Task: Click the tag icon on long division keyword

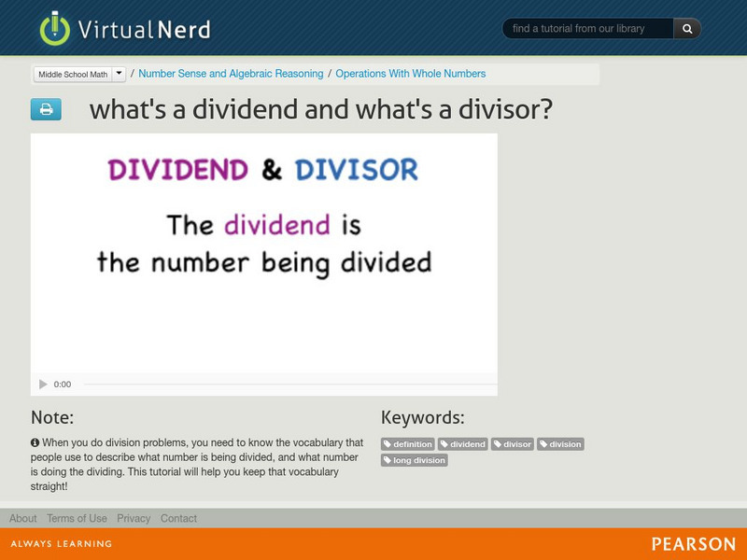Action: click(389, 460)
